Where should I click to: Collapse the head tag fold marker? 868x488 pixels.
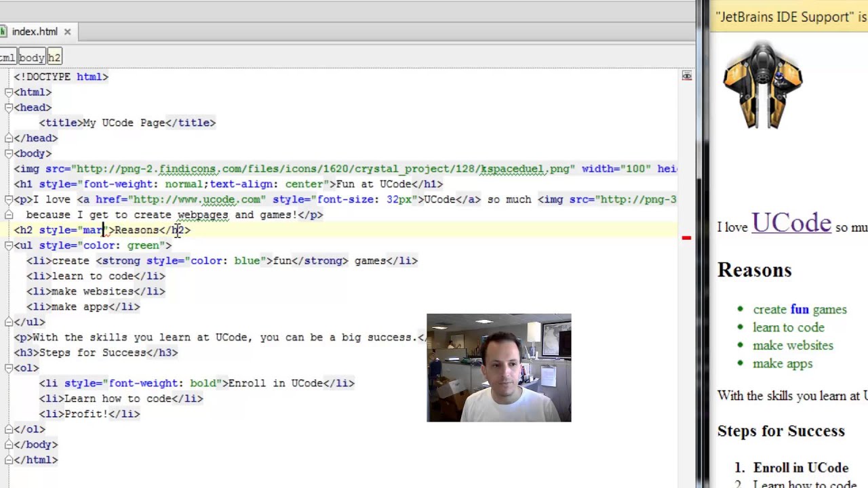tap(8, 108)
